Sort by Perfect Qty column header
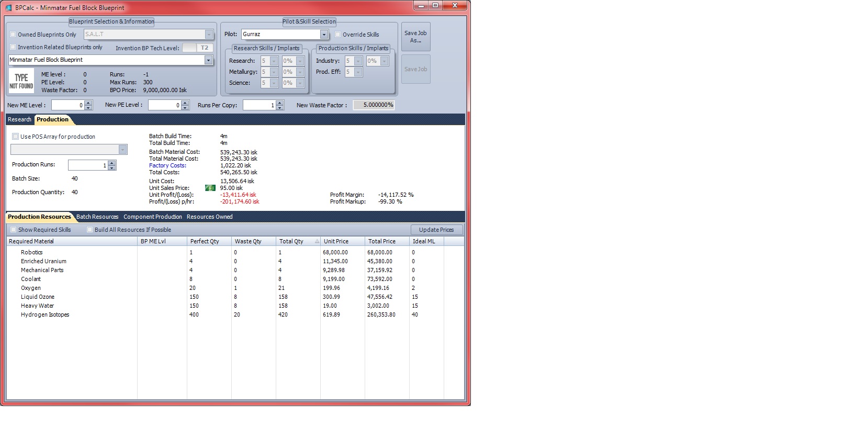Image resolution: width=868 pixels, height=427 pixels. [x=209, y=241]
